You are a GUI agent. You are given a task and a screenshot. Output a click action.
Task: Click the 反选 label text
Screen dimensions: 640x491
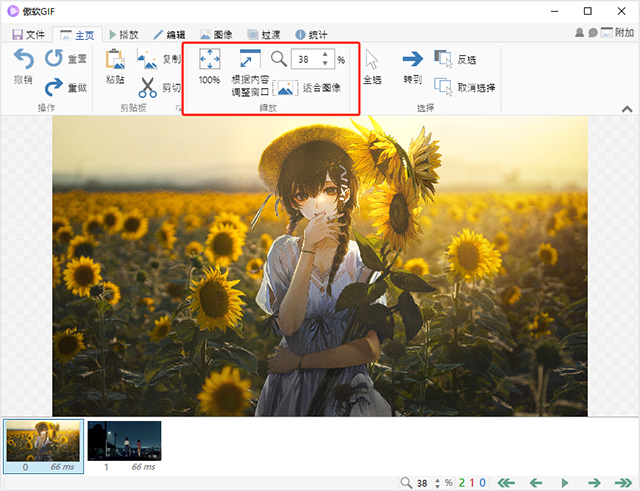[x=467, y=60]
